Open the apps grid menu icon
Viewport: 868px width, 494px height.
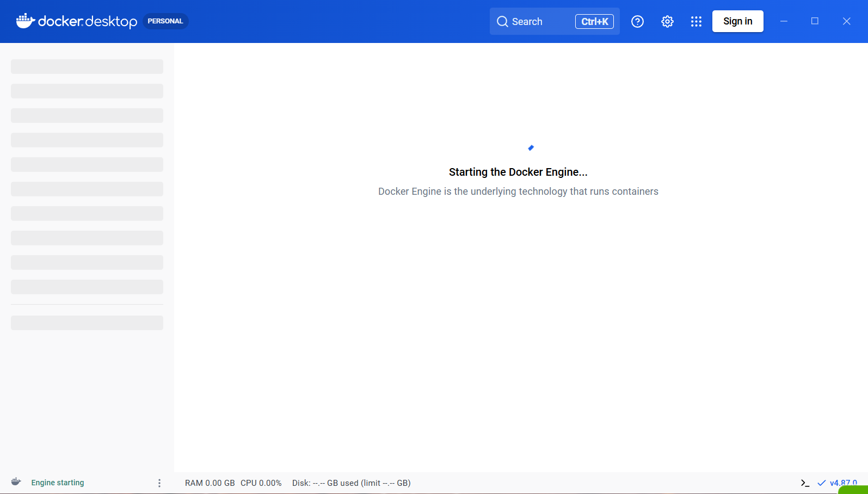[x=696, y=21]
